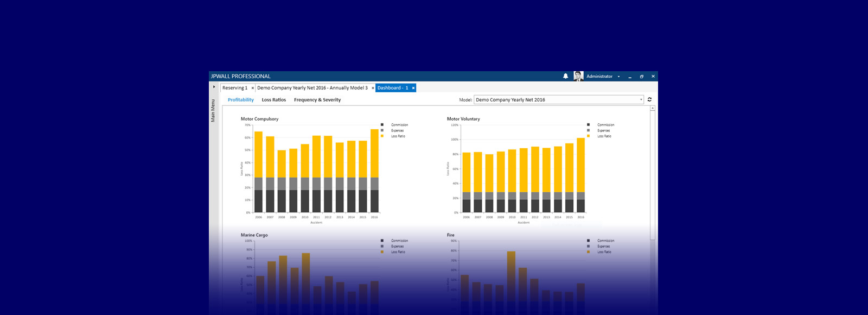Viewport: 868px width, 315px height.
Task: Click the dashboard vertical scrollbar thumb
Action: [x=653, y=175]
